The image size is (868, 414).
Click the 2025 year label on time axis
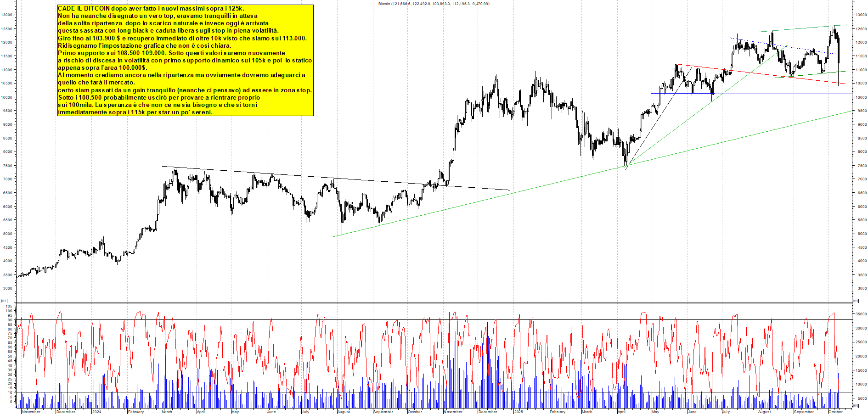(519, 412)
